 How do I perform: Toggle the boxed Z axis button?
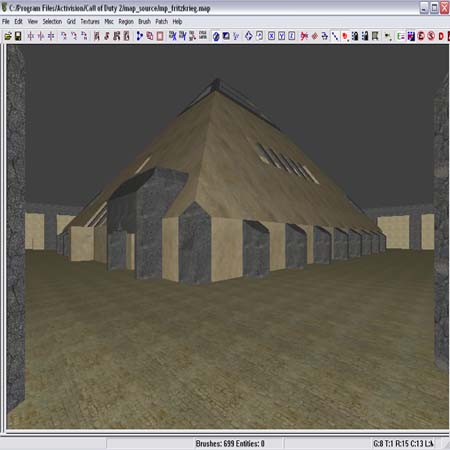(x=292, y=36)
